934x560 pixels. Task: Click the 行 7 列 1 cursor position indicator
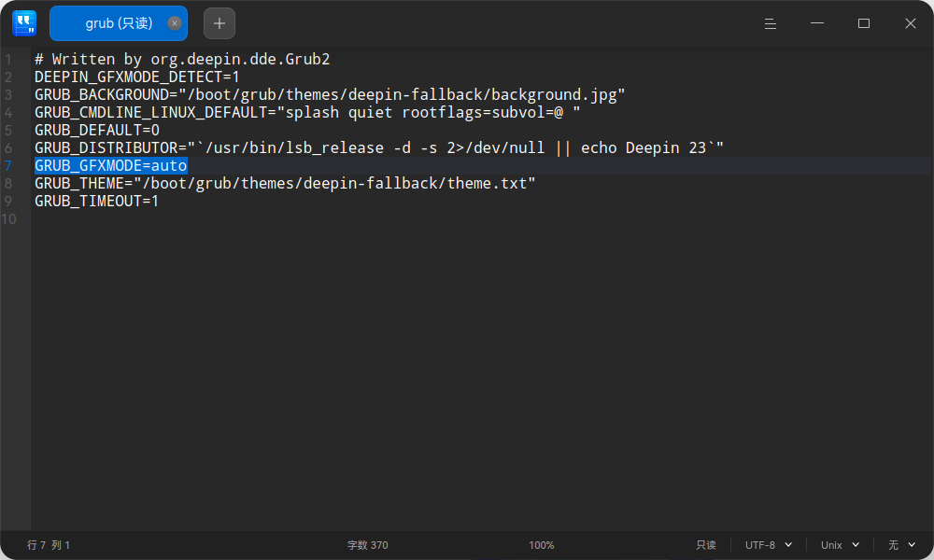49,545
